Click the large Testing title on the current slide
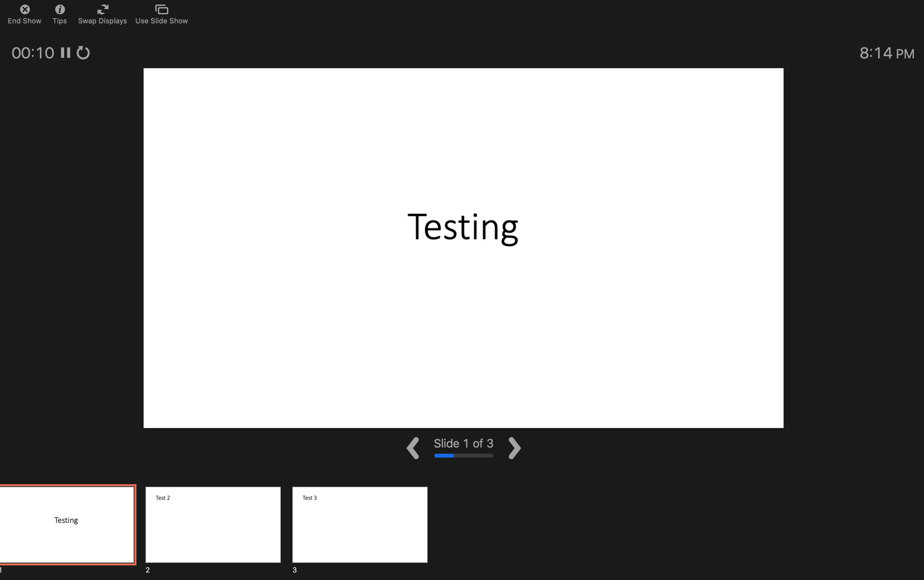This screenshot has width=924, height=580. (x=462, y=227)
